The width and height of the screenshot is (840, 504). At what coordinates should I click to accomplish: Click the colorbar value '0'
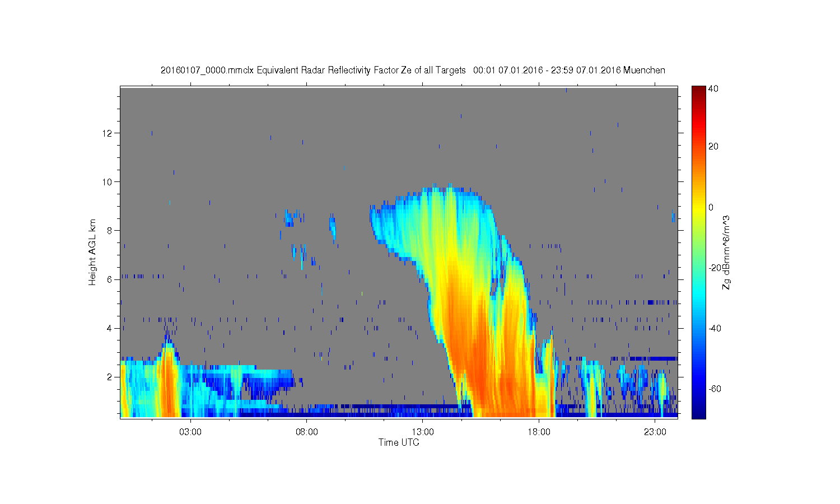click(711, 207)
